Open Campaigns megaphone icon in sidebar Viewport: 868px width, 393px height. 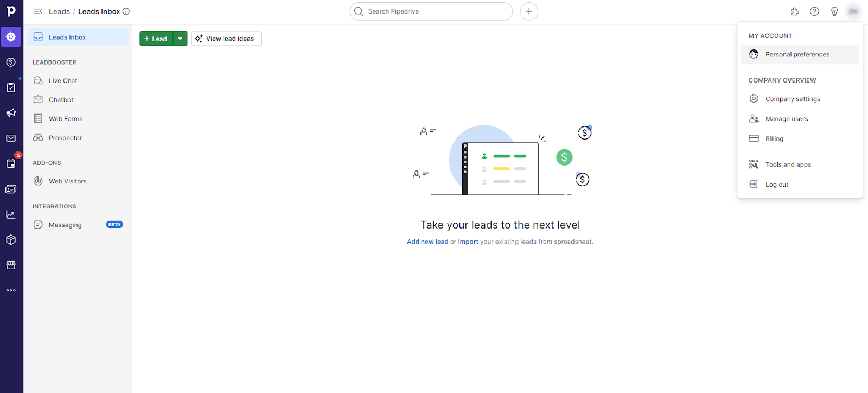pyautogui.click(x=11, y=113)
